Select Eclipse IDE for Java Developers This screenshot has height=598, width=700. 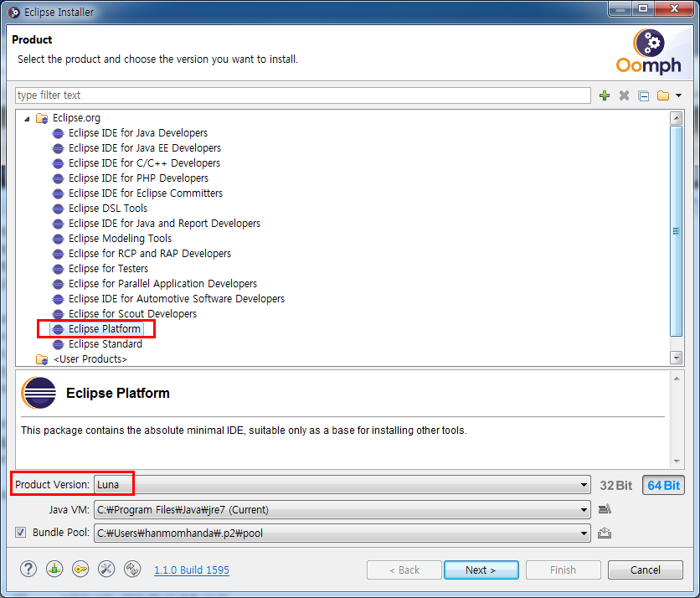(138, 133)
